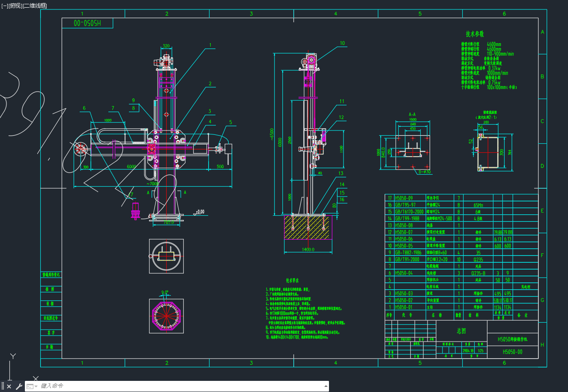Image resolution: width=568 pixels, height=392 pixels.
Task: Select parts list code H5050-03
Action: pos(404,294)
